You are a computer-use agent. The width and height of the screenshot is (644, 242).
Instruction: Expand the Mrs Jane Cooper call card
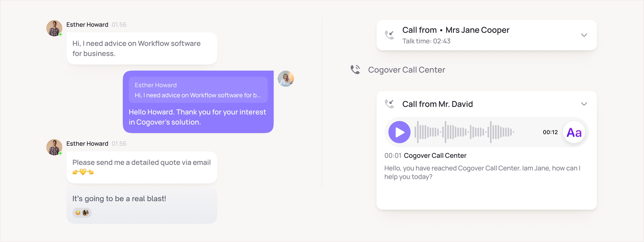point(584,35)
